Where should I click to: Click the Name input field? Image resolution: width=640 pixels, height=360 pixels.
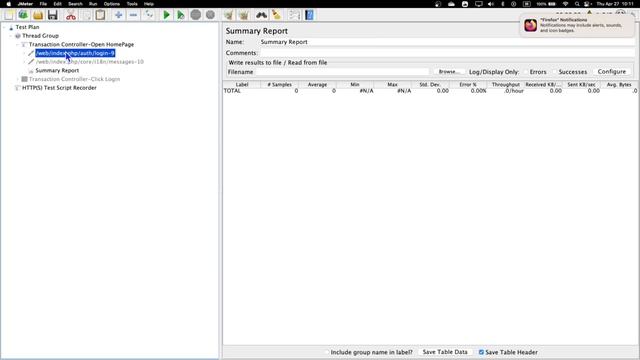447,42
